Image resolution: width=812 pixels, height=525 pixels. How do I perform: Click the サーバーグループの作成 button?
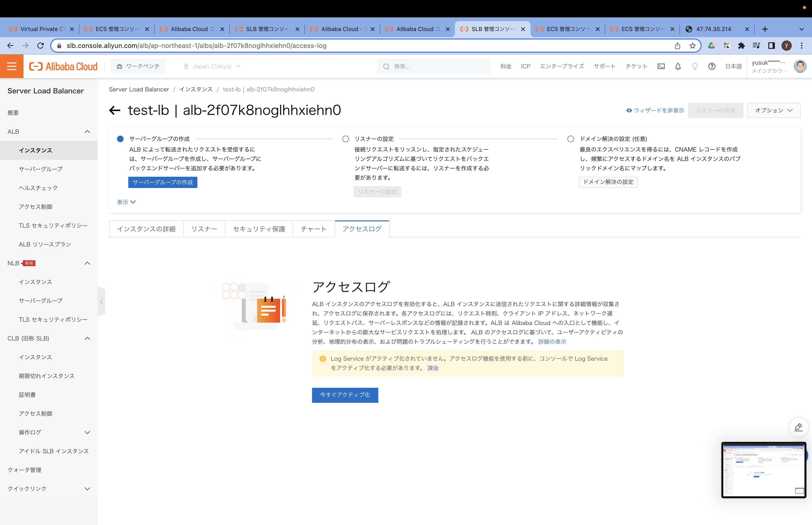pyautogui.click(x=163, y=182)
